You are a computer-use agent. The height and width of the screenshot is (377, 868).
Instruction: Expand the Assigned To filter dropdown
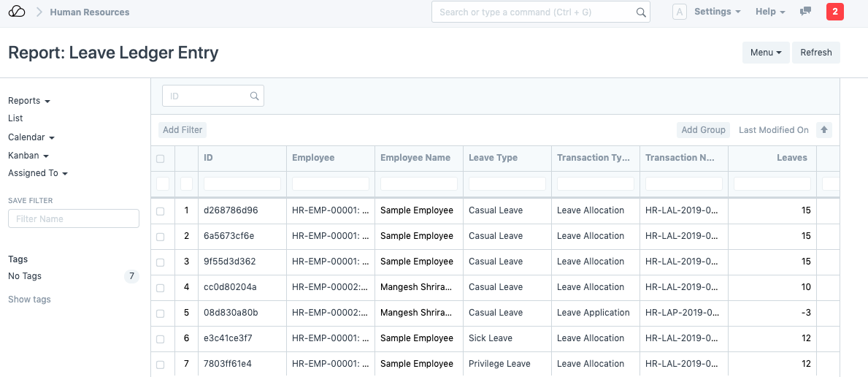[38, 174]
